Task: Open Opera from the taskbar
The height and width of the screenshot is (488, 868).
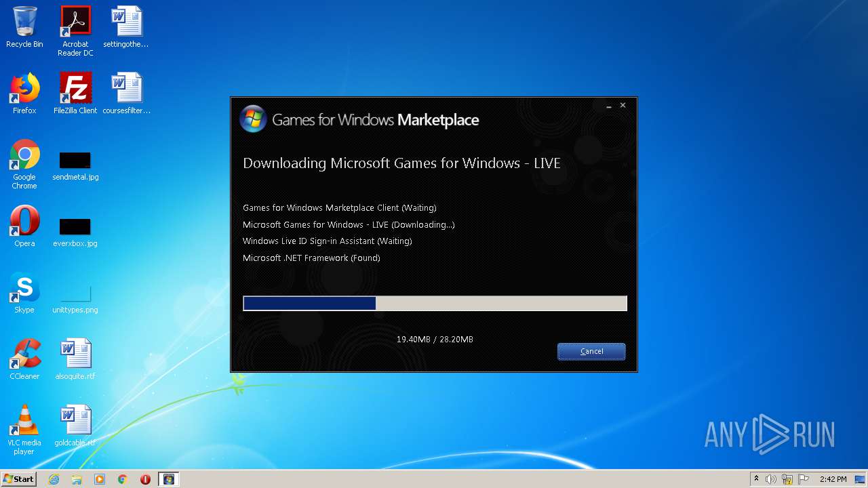Action: pyautogui.click(x=145, y=479)
